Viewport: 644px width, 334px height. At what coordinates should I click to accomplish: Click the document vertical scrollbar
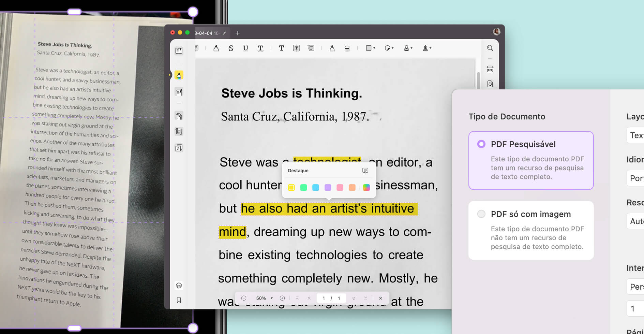(x=479, y=80)
